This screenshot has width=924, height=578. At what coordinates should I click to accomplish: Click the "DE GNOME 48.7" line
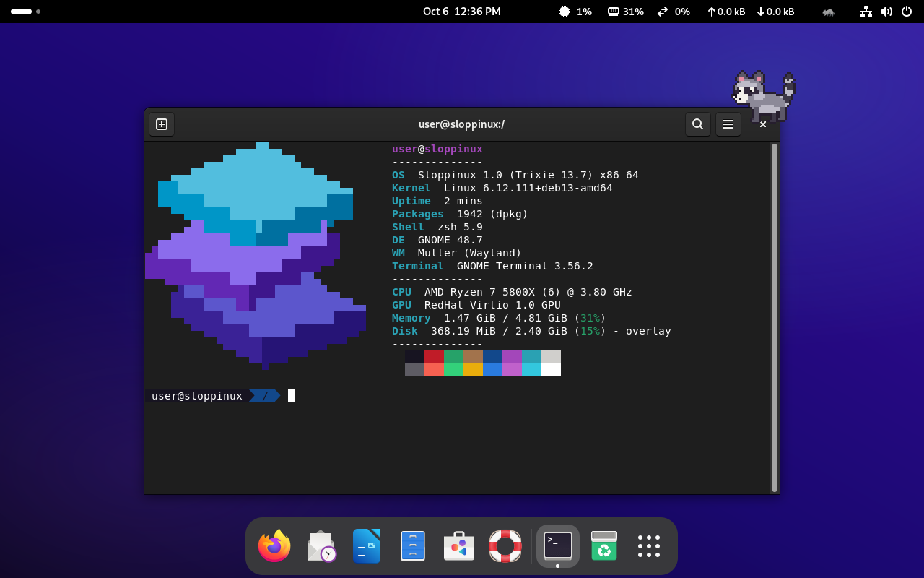click(x=437, y=240)
